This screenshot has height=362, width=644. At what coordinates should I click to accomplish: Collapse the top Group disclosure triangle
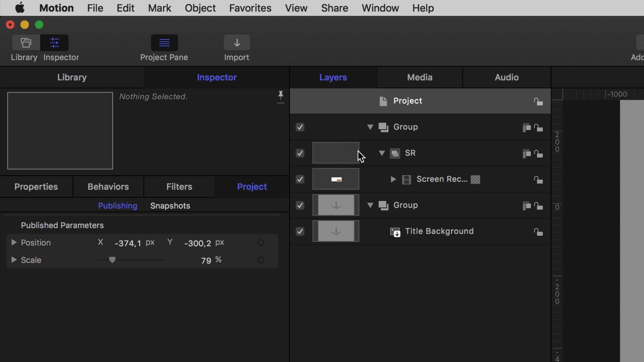click(370, 127)
